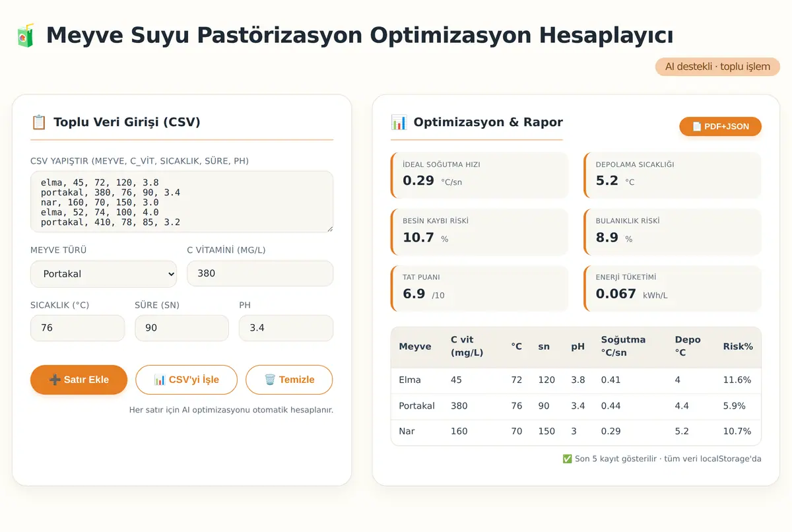Click the 160 C vit value in Nar row
792x532 pixels.
[x=459, y=431]
